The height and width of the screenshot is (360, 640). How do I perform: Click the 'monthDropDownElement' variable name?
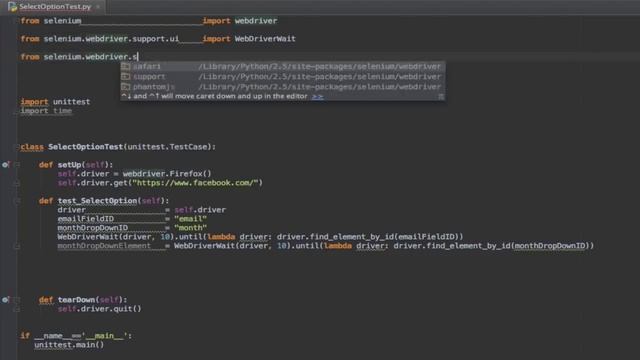click(x=104, y=246)
